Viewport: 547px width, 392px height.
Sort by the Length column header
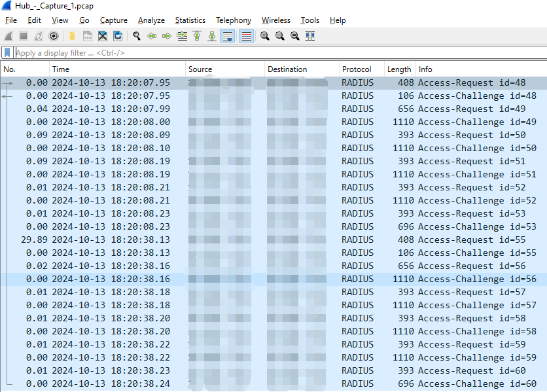(399, 69)
